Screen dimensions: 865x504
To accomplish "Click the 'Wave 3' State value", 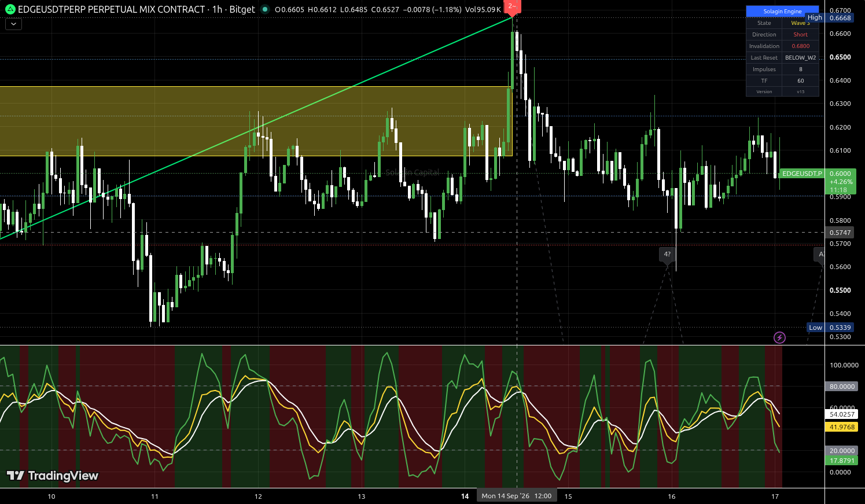I will point(801,23).
